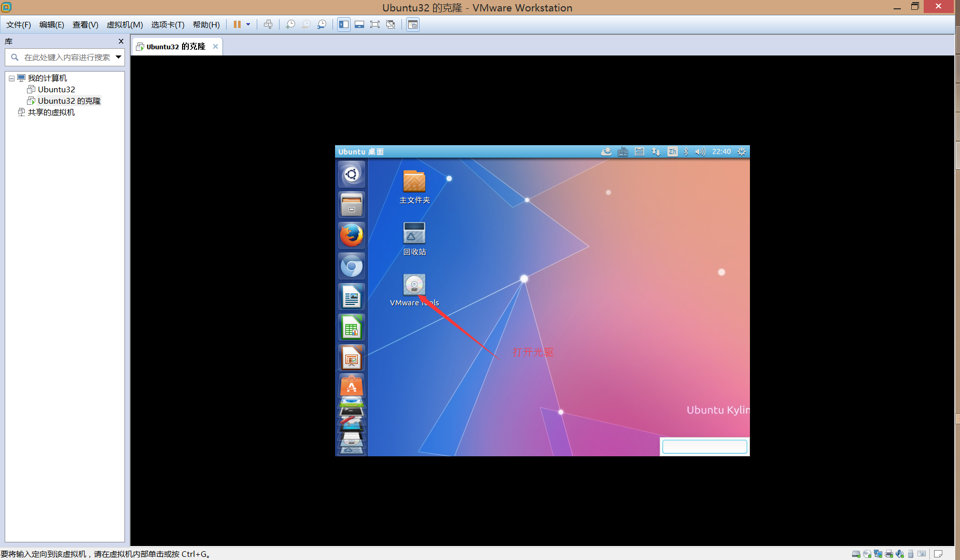Pause the virtual machine with the orange pause button
Screen dimensions: 960x560
point(237,24)
